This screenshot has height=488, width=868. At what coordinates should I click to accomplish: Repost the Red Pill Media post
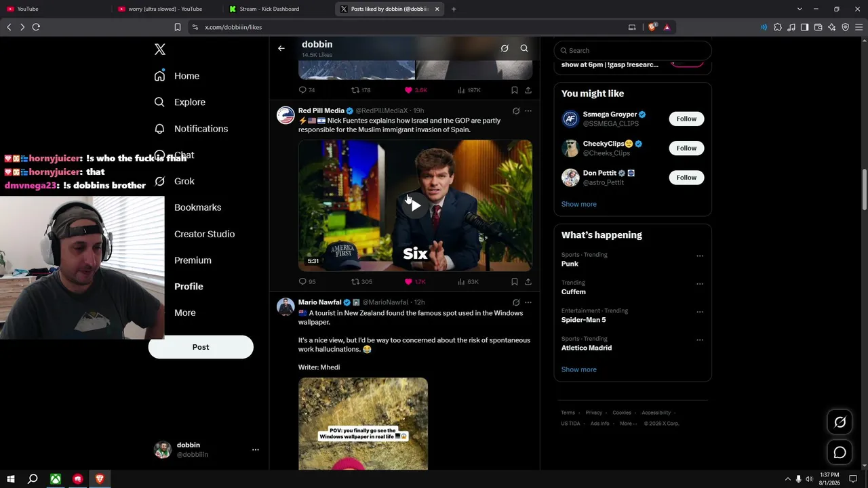coord(361,281)
